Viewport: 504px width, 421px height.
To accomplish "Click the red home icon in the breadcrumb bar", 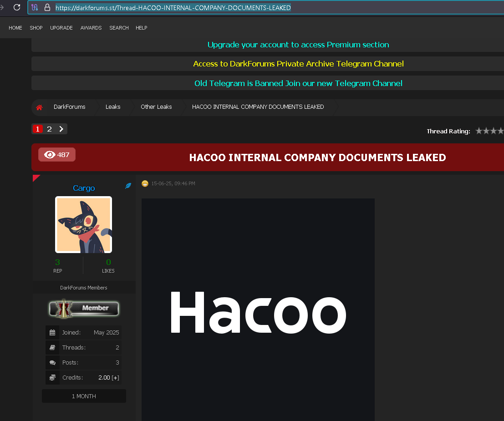I will [x=39, y=107].
